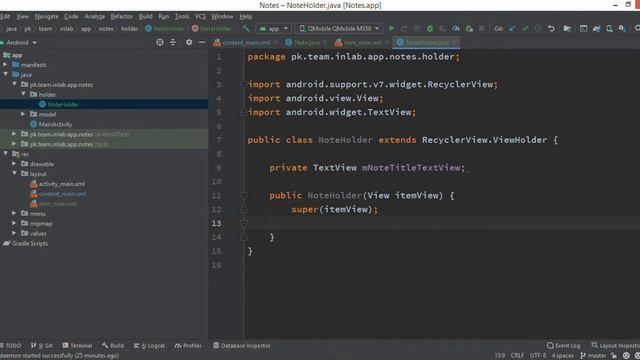
Task: Start debugging with the green bug icon
Action: [x=430, y=29]
